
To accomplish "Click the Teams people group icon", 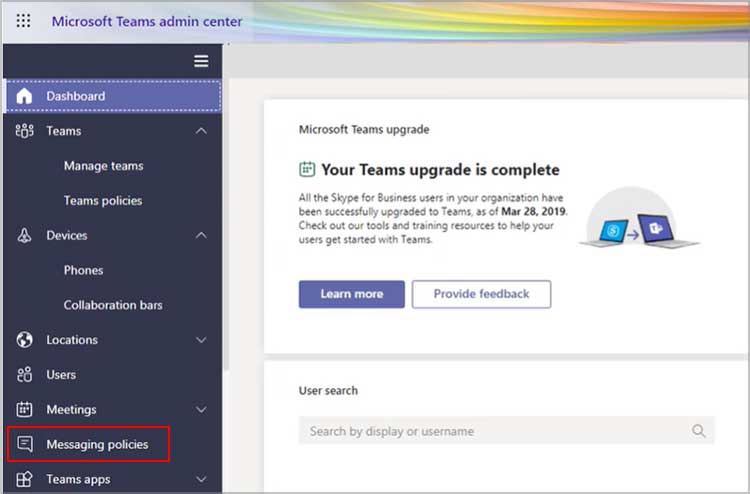I will (x=24, y=131).
